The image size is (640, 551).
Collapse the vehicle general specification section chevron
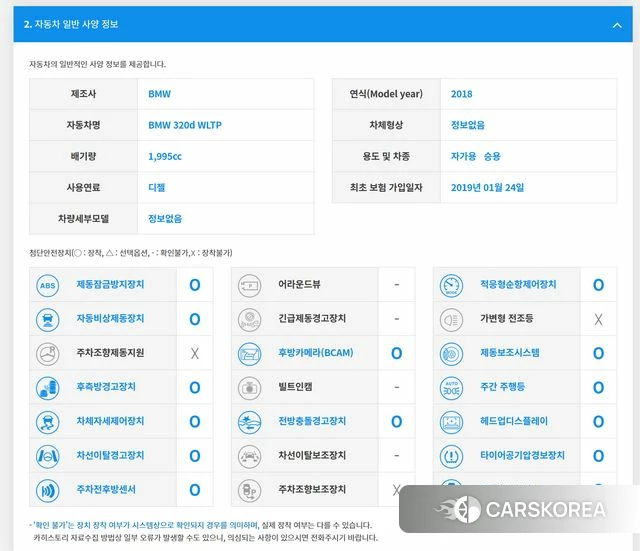(x=617, y=25)
